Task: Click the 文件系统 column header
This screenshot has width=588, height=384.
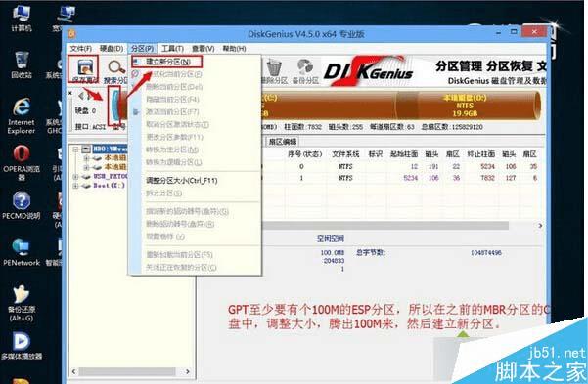Action: [x=345, y=154]
